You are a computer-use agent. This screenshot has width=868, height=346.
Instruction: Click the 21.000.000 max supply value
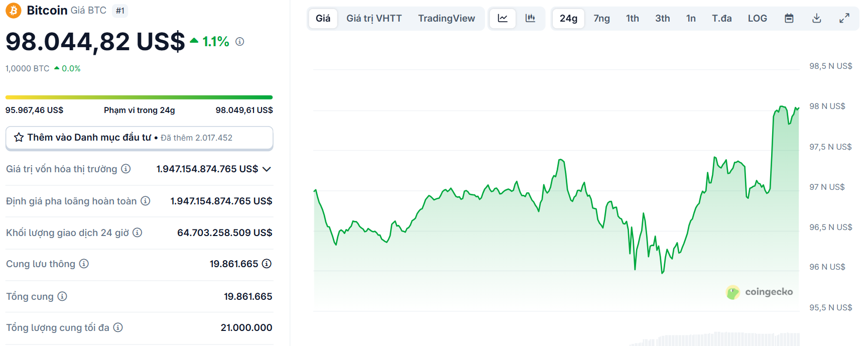246,327
